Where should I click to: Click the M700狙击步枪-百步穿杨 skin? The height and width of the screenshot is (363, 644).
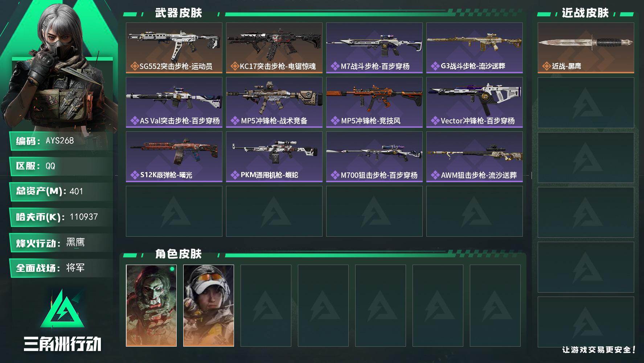(374, 157)
